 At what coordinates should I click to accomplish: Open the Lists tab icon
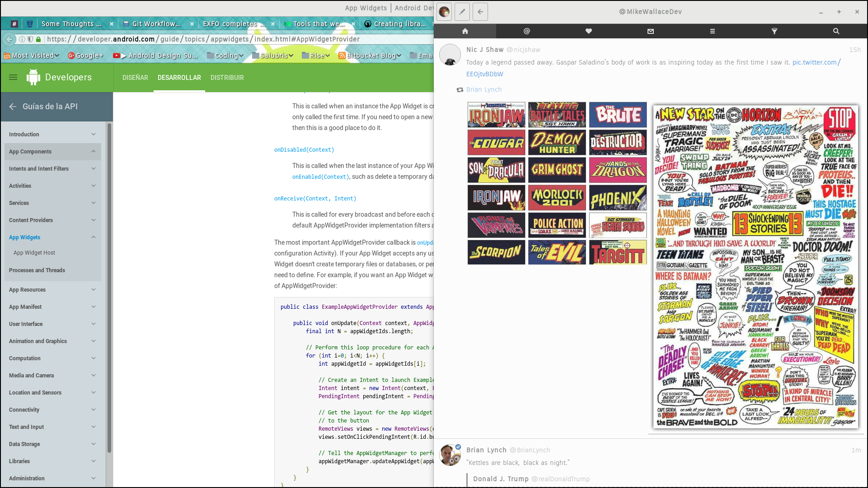(713, 31)
